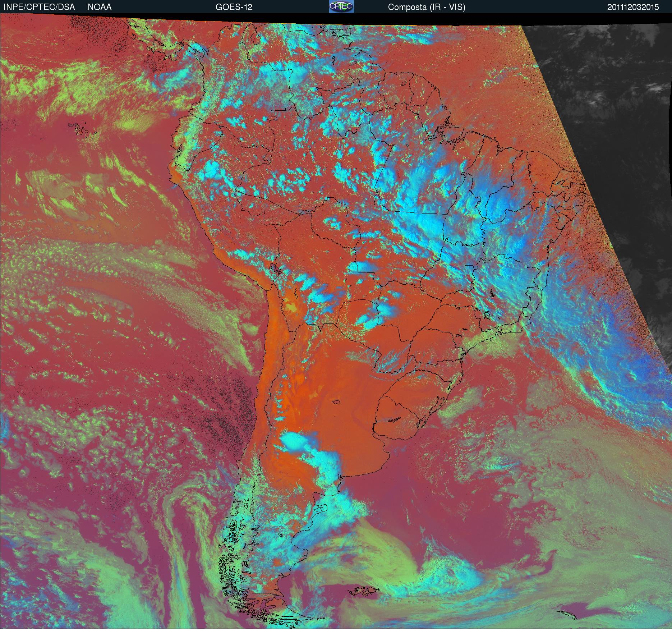Click the CPTEC logo in the header
This screenshot has width=672, height=629.
click(x=341, y=6)
